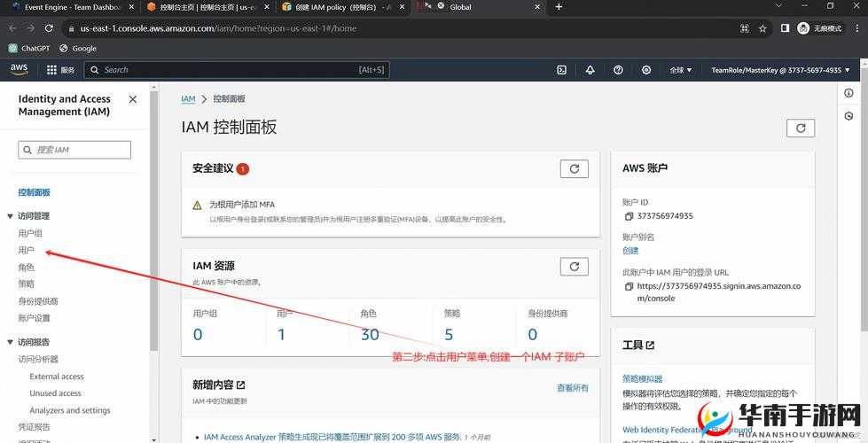The width and height of the screenshot is (868, 443).
Task: Switch to the 控制台主页 tab
Action: (207, 7)
